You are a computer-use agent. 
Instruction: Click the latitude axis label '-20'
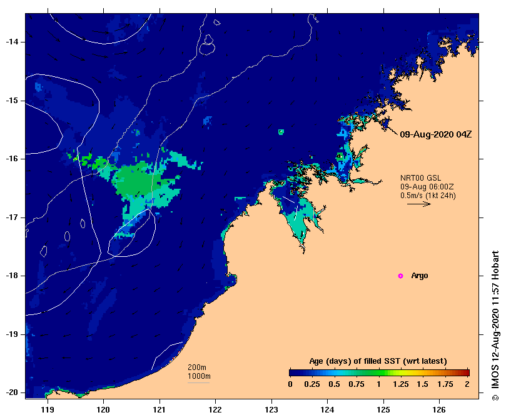pyautogui.click(x=12, y=392)
